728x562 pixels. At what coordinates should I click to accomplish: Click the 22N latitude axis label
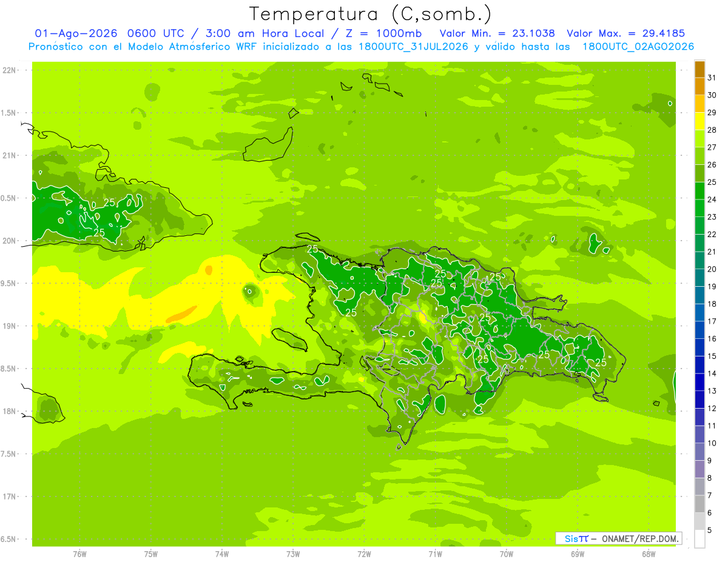tap(10, 70)
